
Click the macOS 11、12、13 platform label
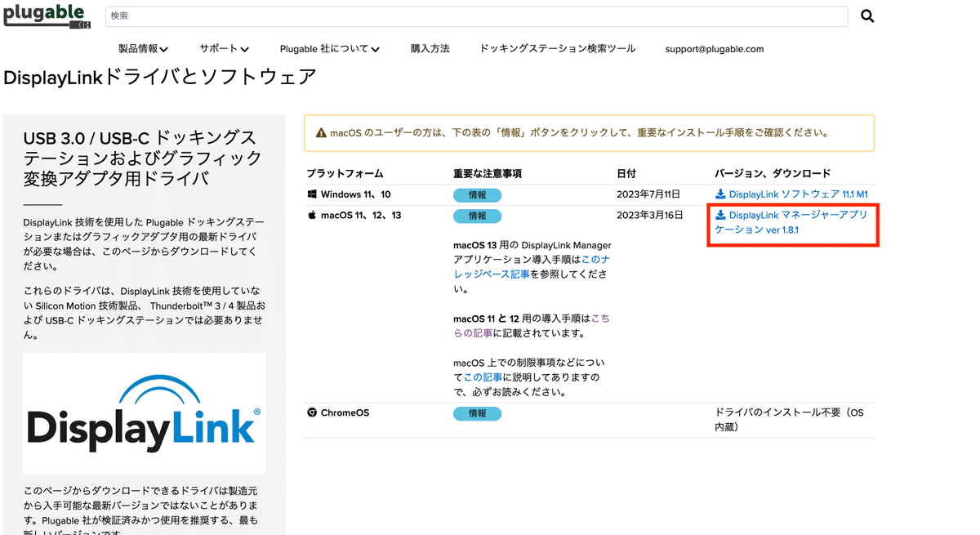pos(361,216)
